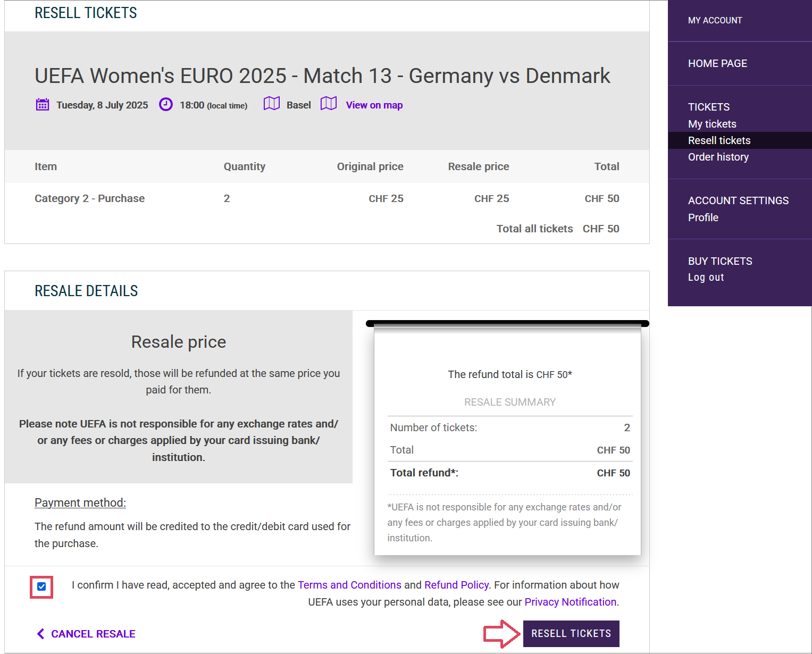Viewport: 812px width, 654px height.
Task: Click the map icon beside View on map
Action: (x=329, y=104)
